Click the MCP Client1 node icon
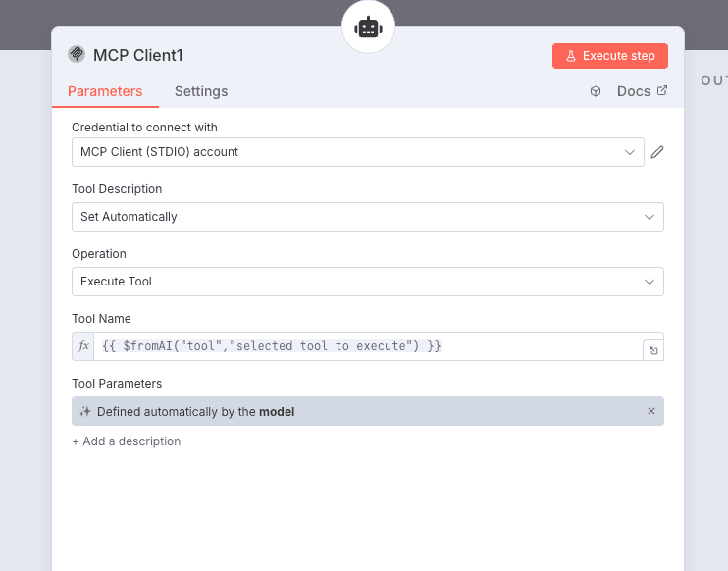This screenshot has width=728, height=571. click(77, 55)
